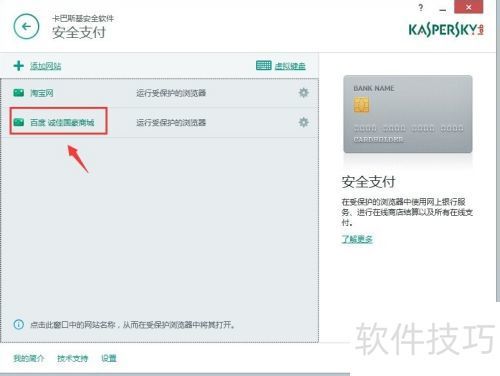
Task: Click the virtual keyboard icon
Action: (x=264, y=65)
